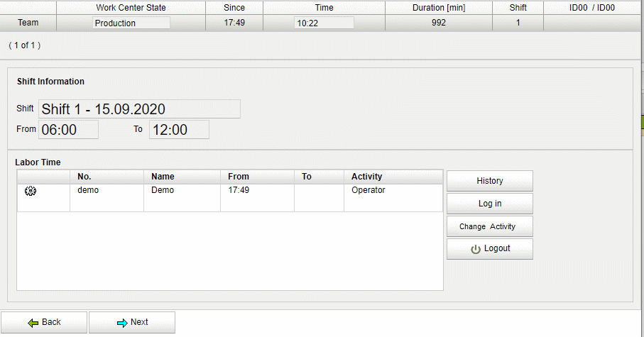This screenshot has width=644, height=337.
Task: Click the Duration [min] header
Action: pyautogui.click(x=439, y=7)
